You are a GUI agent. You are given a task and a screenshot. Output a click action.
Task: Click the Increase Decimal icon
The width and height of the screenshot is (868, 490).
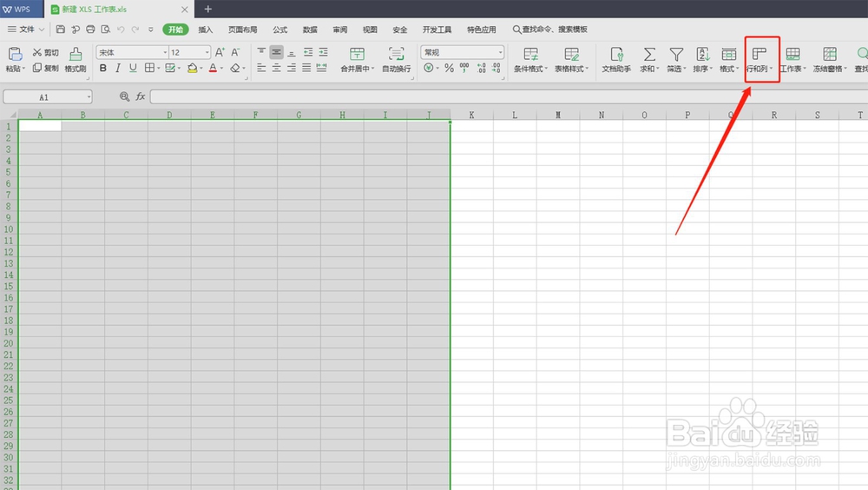click(481, 68)
